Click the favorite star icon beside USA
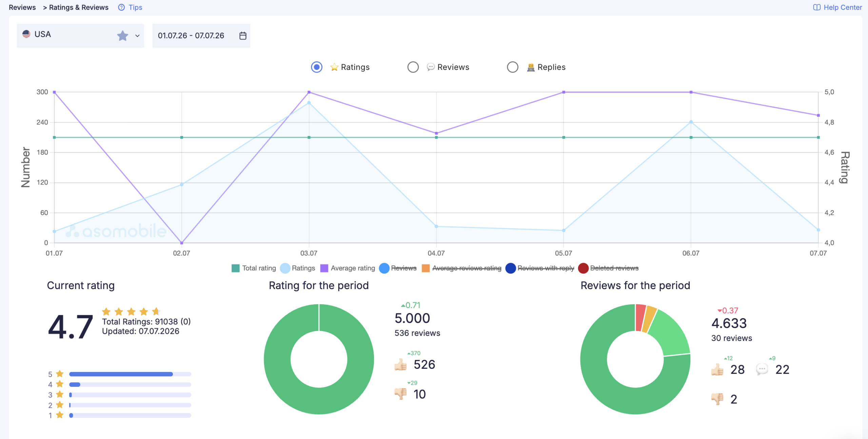Viewport: 868px width, 439px height. coord(122,36)
